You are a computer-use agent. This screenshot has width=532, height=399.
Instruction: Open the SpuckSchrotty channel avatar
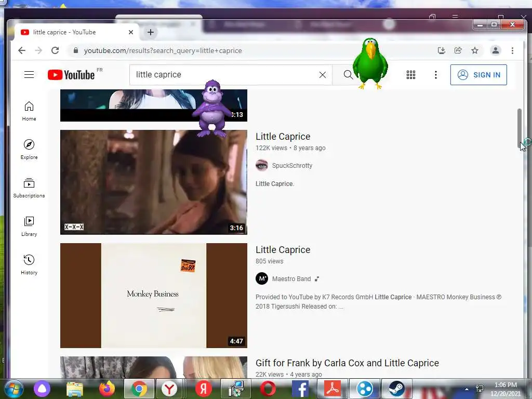click(x=262, y=166)
